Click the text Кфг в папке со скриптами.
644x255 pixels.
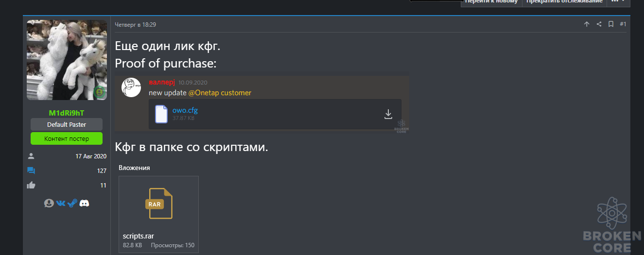click(191, 147)
